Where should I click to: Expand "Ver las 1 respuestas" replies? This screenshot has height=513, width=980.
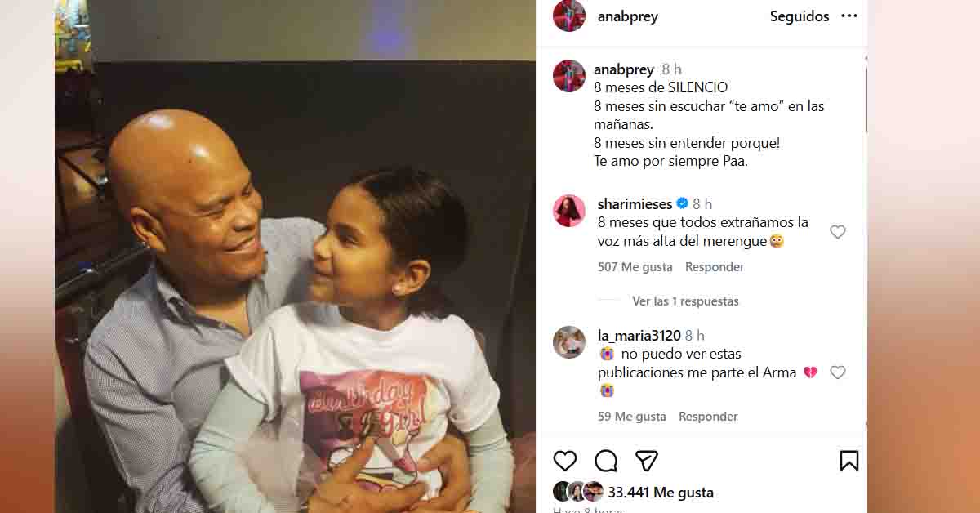click(x=685, y=301)
